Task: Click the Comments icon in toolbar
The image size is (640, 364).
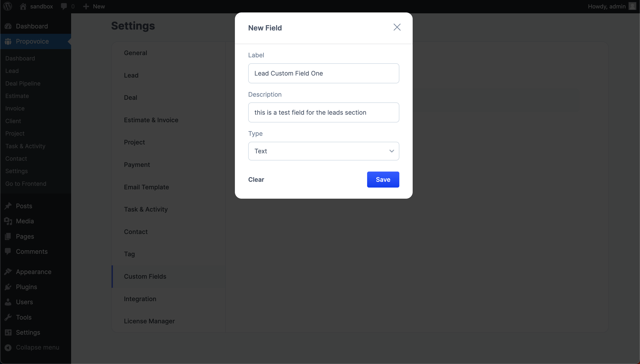Action: tap(64, 6)
